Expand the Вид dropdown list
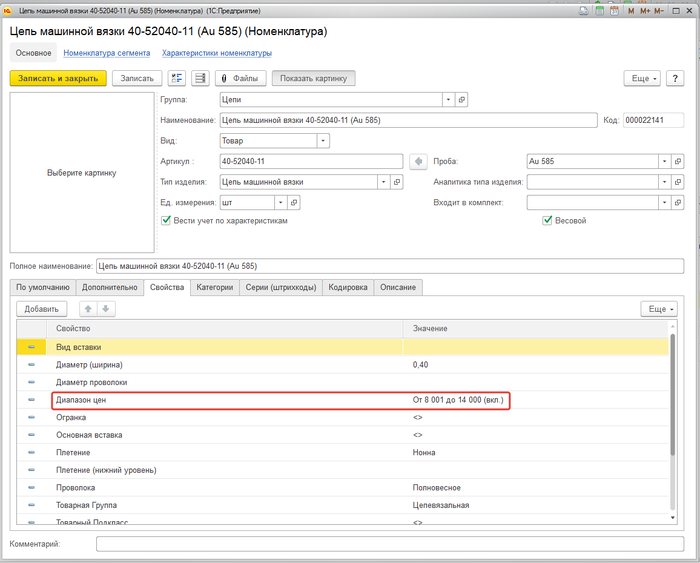Image resolution: width=700 pixels, height=563 pixels. pyautogui.click(x=323, y=141)
